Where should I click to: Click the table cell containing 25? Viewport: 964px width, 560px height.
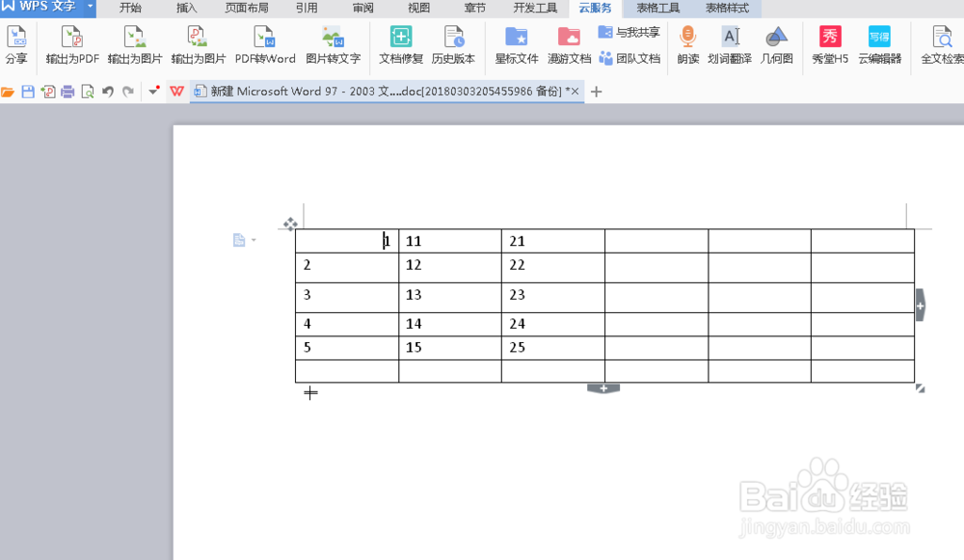553,348
